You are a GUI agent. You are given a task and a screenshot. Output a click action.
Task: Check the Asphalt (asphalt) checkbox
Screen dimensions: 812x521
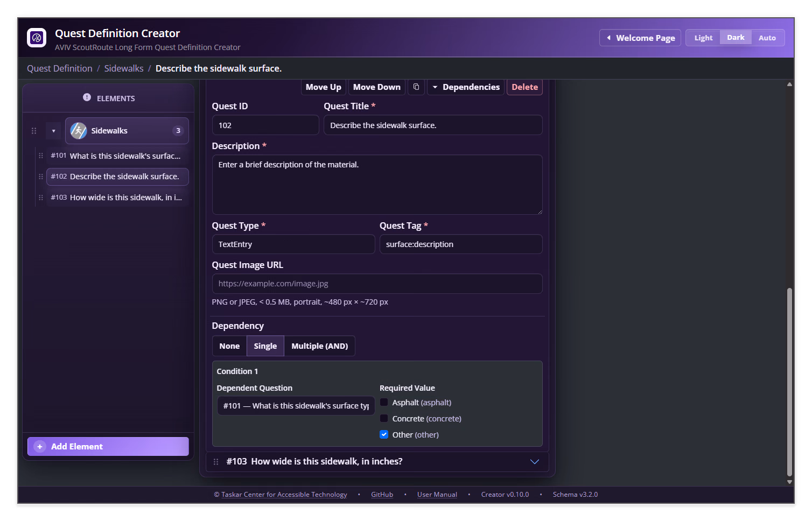pos(384,402)
